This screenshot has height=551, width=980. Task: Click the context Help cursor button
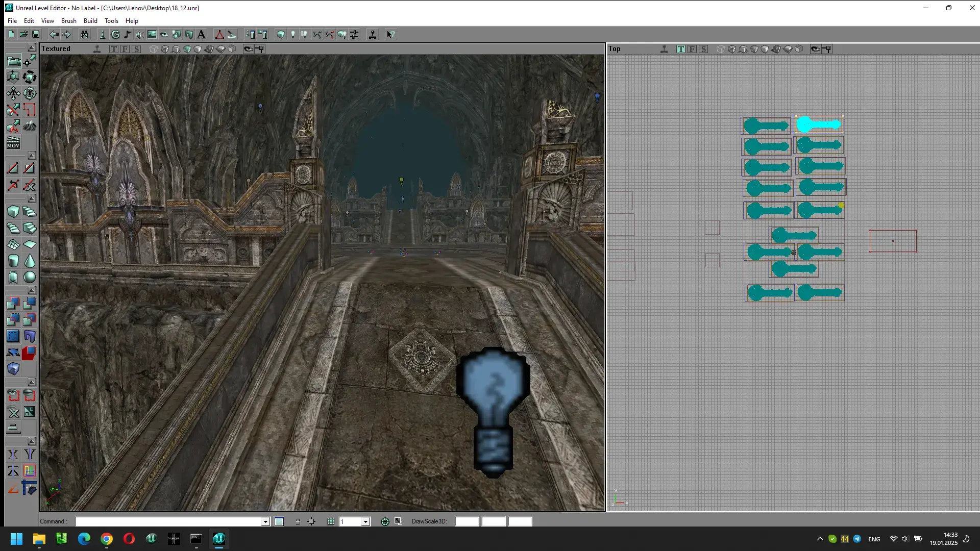click(x=390, y=34)
